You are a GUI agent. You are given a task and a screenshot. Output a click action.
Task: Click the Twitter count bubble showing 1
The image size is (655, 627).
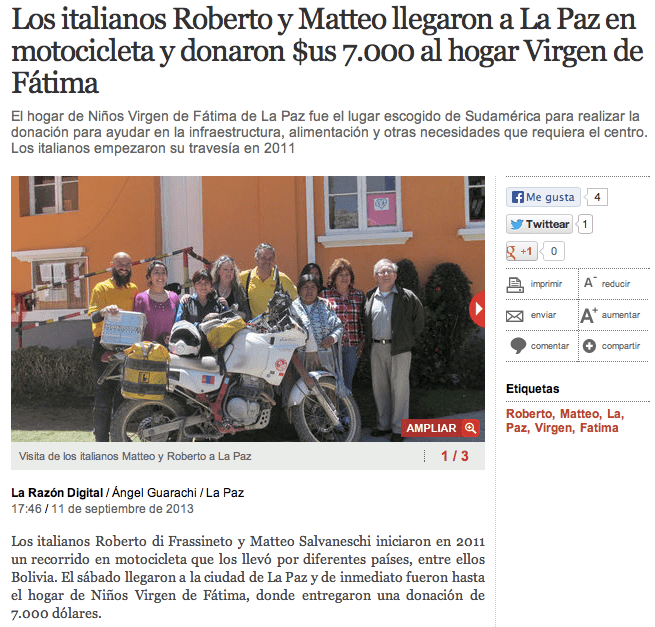584,224
